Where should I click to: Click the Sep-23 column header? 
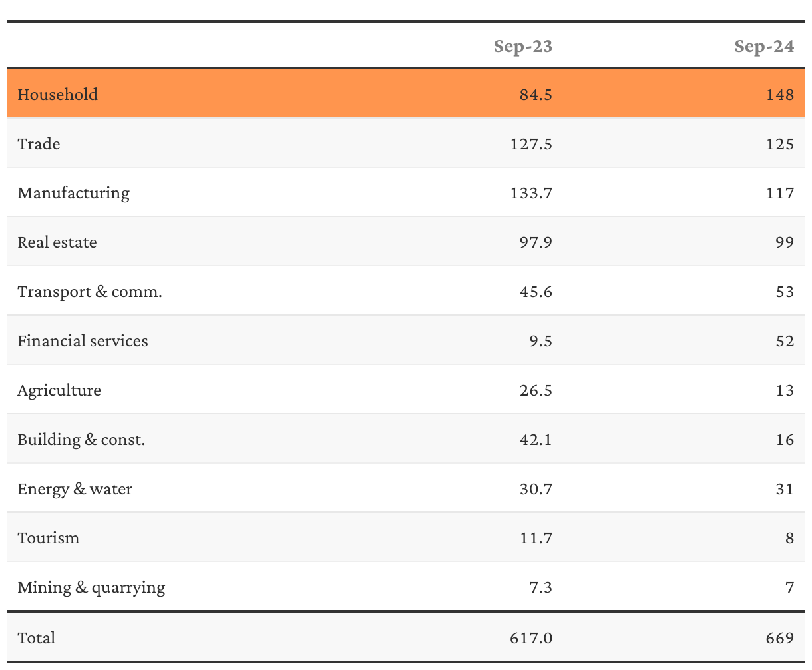pos(522,46)
